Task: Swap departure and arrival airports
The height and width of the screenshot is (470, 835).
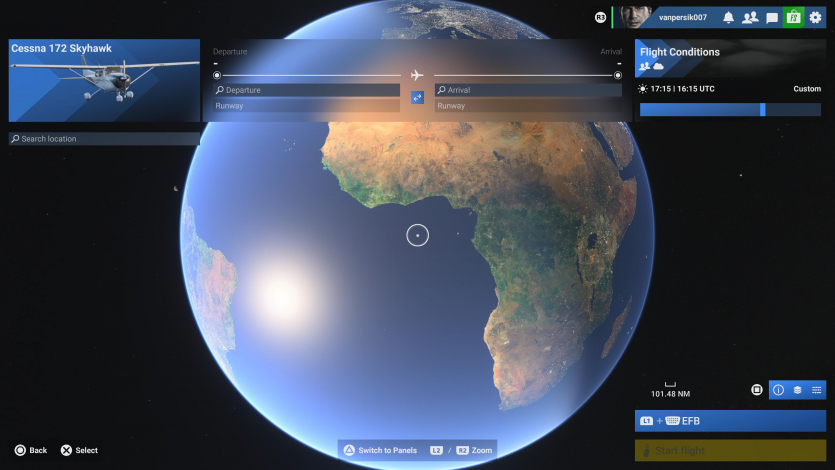Action: [417, 97]
